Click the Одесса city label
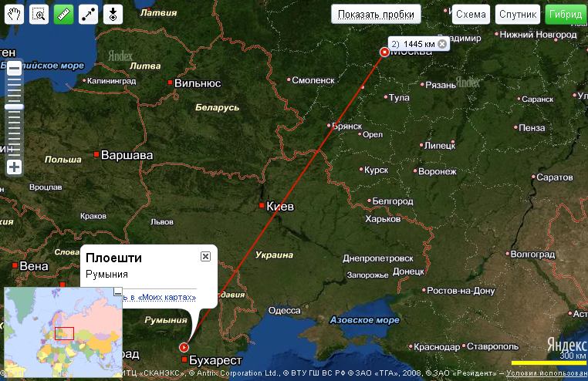 point(284,311)
